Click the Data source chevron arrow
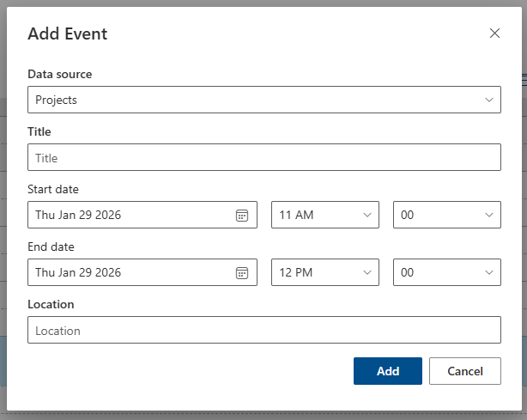This screenshot has width=527, height=420. click(x=489, y=100)
